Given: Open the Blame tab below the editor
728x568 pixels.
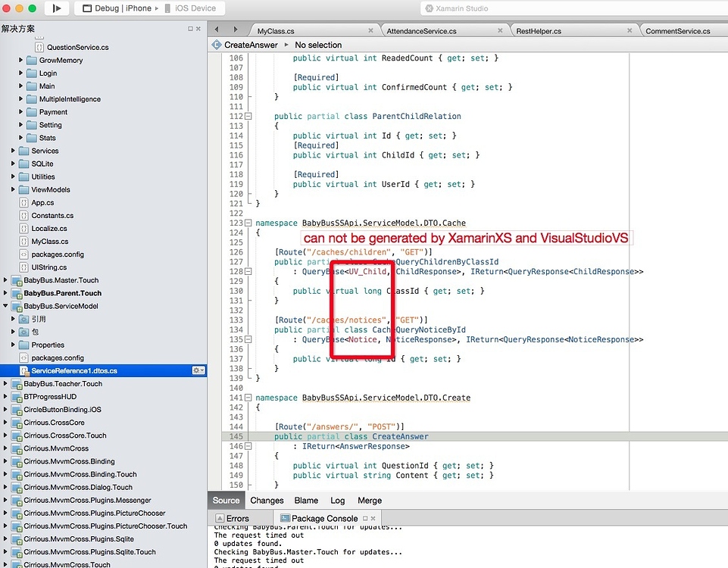Looking at the screenshot, I should (305, 500).
